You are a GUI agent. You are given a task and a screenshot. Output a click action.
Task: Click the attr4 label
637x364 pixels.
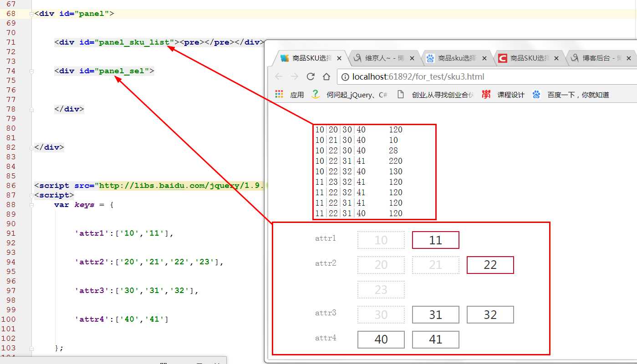pyautogui.click(x=326, y=338)
